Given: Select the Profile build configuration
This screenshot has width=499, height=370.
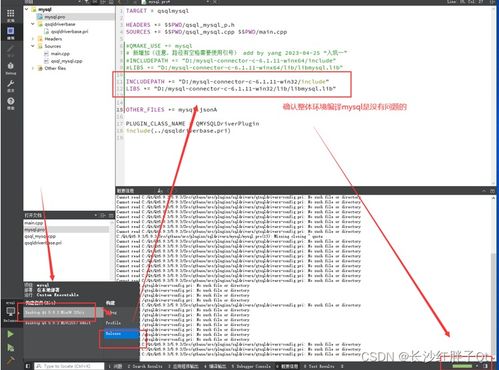Looking at the screenshot, I should [x=113, y=323].
